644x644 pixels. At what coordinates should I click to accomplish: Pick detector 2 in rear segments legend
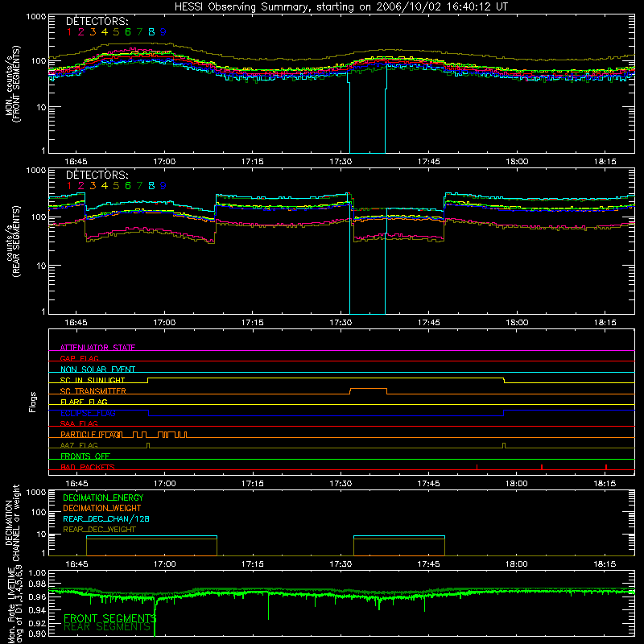click(81, 186)
